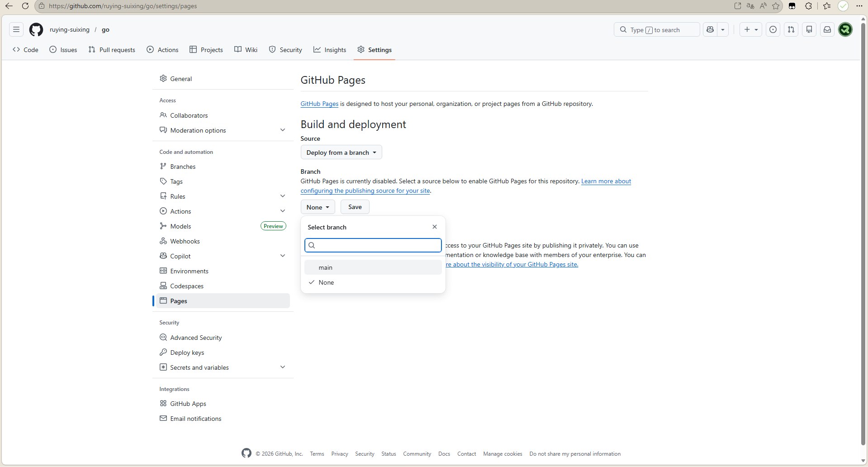
Task: Go to GitHub homepage via header logo
Action: [x=36, y=30]
